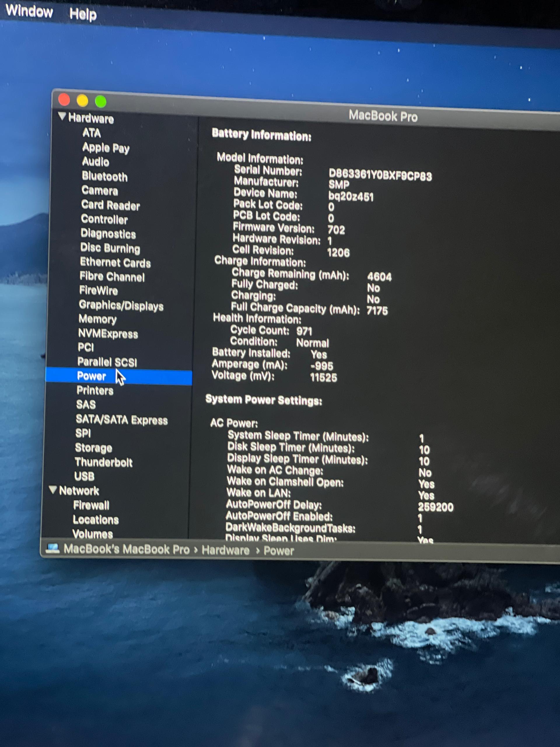The height and width of the screenshot is (747, 560).
Task: Click the Battery Information heading
Action: click(x=261, y=135)
